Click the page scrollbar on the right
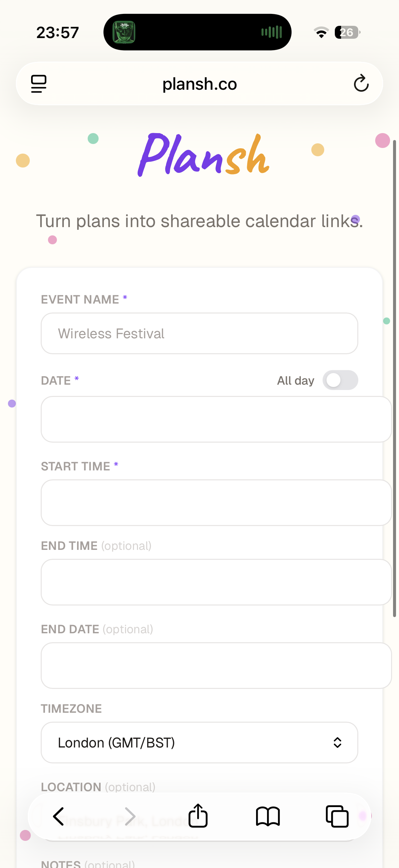This screenshot has width=399, height=868. [x=394, y=377]
